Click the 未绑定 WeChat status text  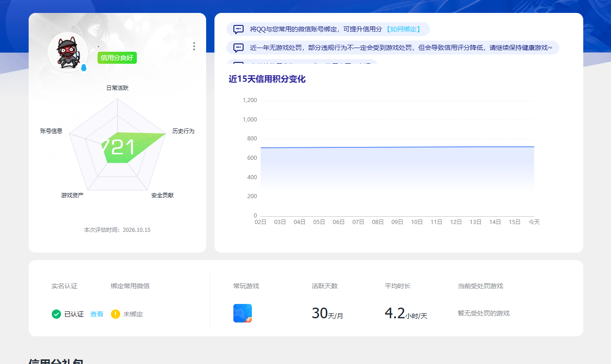[x=133, y=314]
